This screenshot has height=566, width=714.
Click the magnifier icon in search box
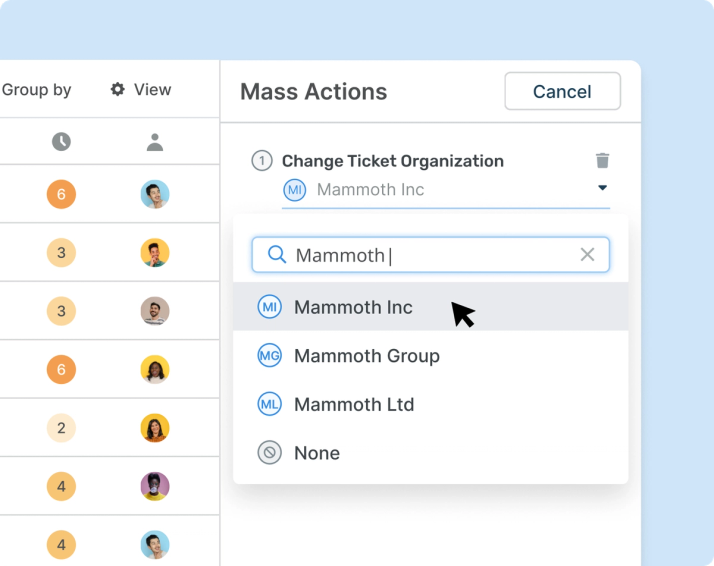[x=276, y=255]
